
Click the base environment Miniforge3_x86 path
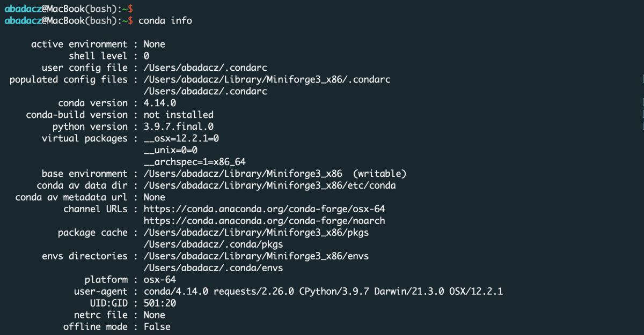(243, 174)
